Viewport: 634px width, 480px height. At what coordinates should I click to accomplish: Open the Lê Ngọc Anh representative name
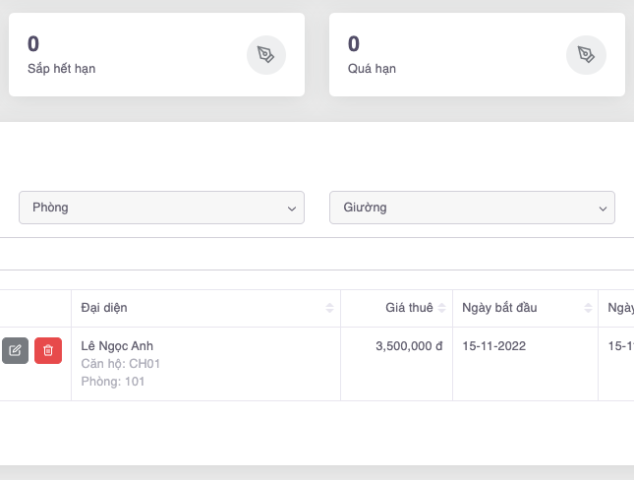coord(117,347)
